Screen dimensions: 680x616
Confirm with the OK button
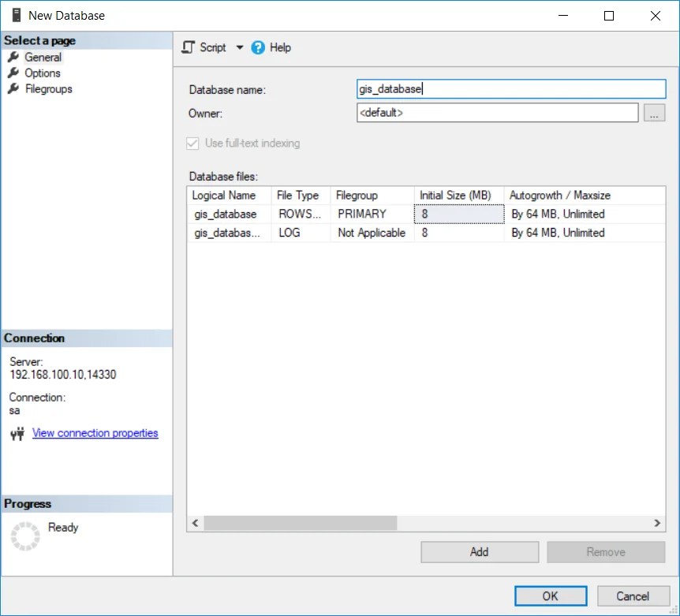click(551, 596)
